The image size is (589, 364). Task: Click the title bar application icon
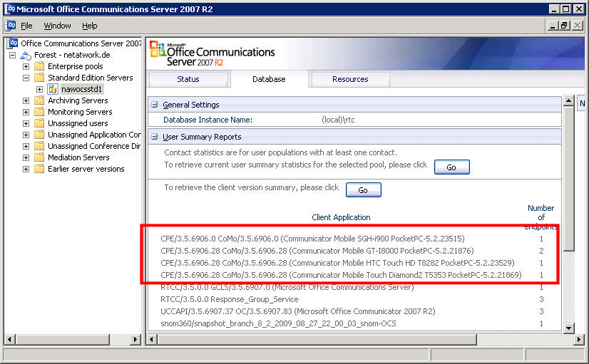coord(11,9)
